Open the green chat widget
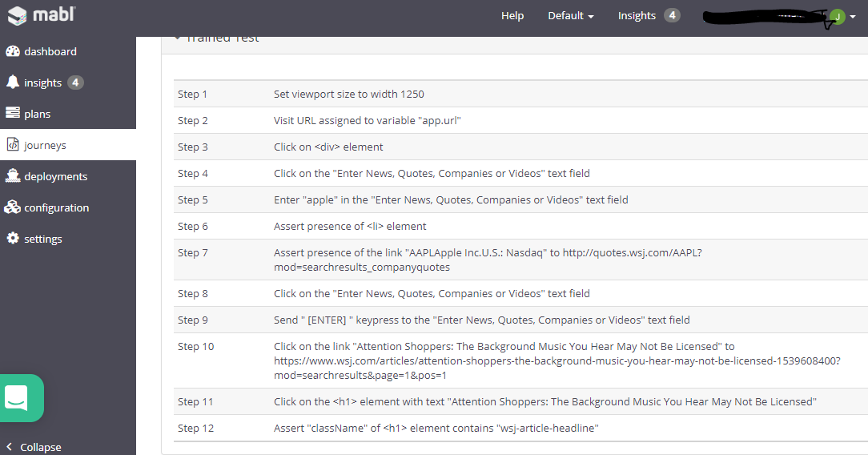This screenshot has height=455, width=868. click(x=21, y=398)
